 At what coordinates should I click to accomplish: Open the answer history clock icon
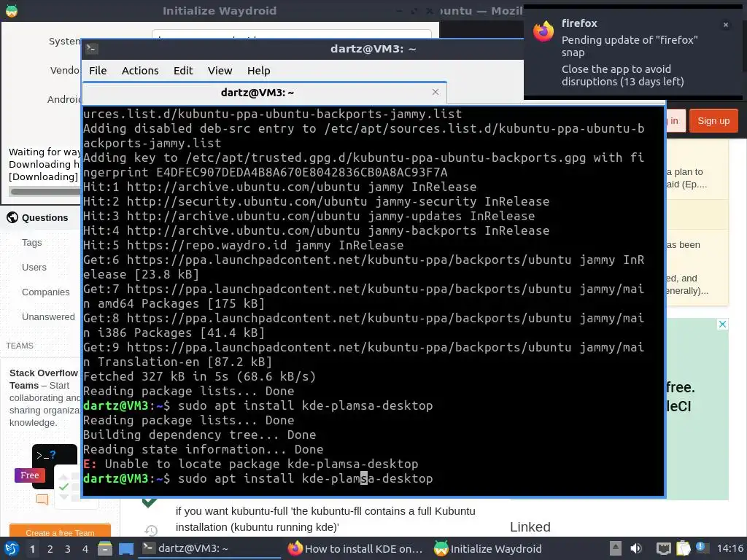(x=150, y=529)
